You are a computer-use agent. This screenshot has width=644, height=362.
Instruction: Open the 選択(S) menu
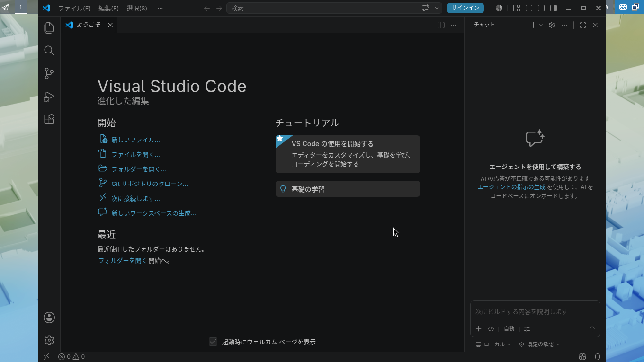coord(137,8)
